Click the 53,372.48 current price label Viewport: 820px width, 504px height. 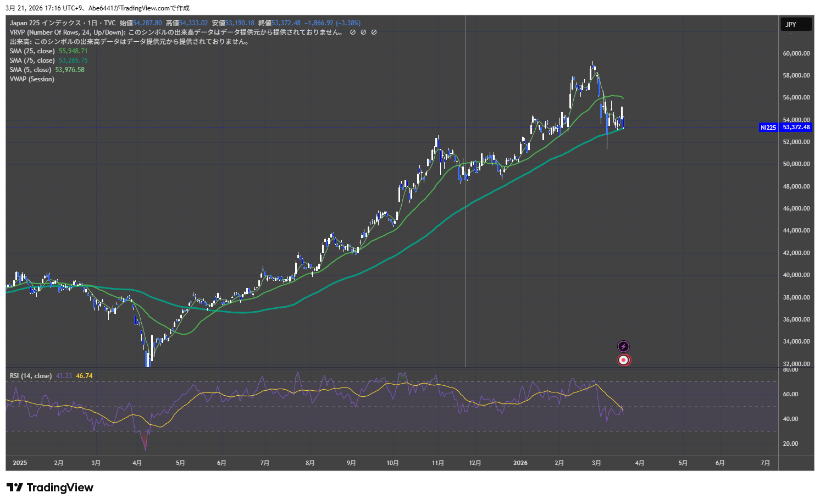coord(796,128)
